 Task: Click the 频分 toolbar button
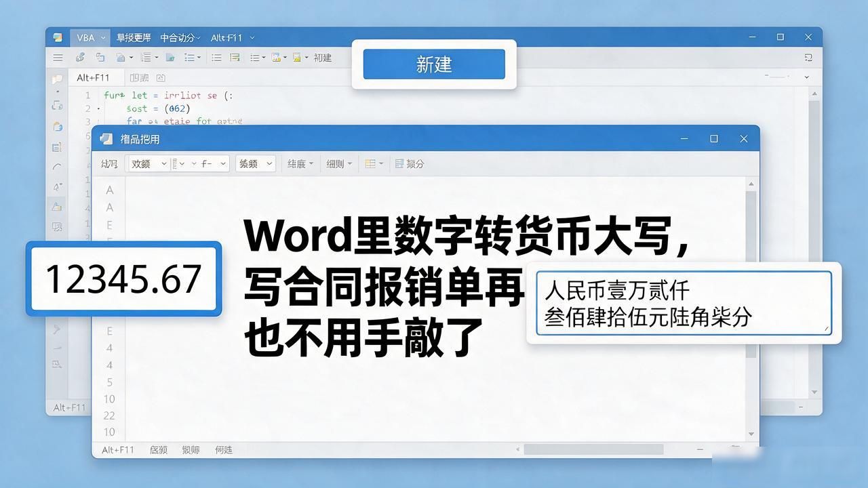410,163
